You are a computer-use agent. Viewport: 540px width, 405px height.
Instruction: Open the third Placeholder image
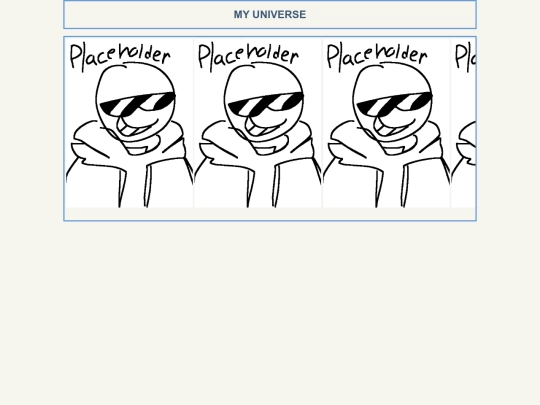coord(386,123)
